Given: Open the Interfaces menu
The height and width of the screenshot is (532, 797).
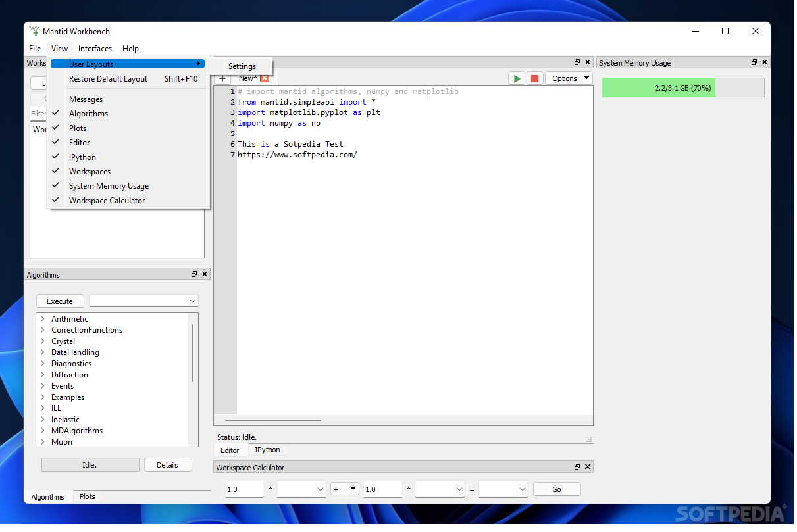Looking at the screenshot, I should pyautogui.click(x=95, y=49).
